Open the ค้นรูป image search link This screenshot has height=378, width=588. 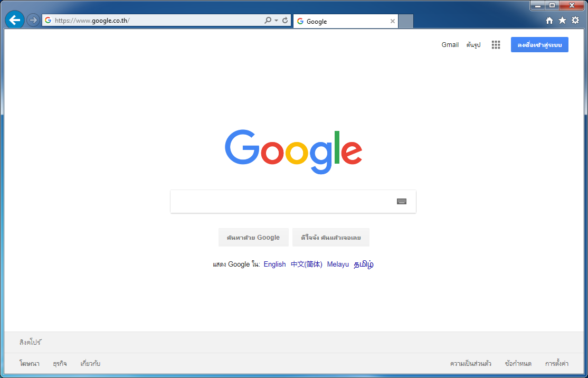click(x=473, y=45)
